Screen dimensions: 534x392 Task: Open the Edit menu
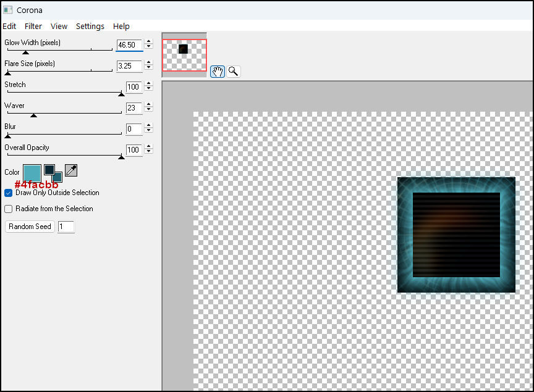coord(9,26)
